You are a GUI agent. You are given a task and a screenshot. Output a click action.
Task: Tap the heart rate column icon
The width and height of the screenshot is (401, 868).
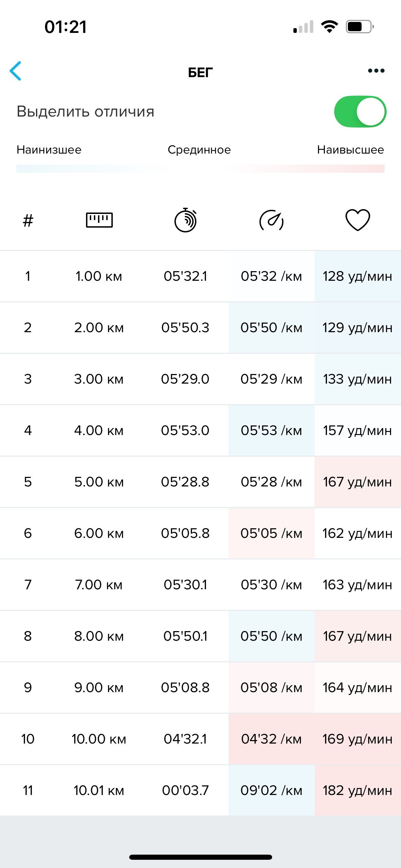coord(357,220)
